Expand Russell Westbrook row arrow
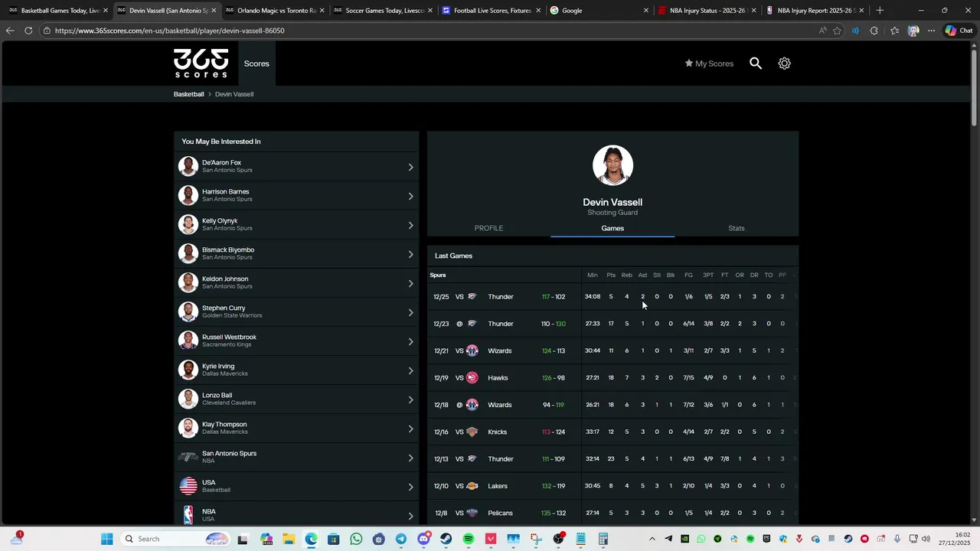This screenshot has width=980, height=551. (x=410, y=341)
